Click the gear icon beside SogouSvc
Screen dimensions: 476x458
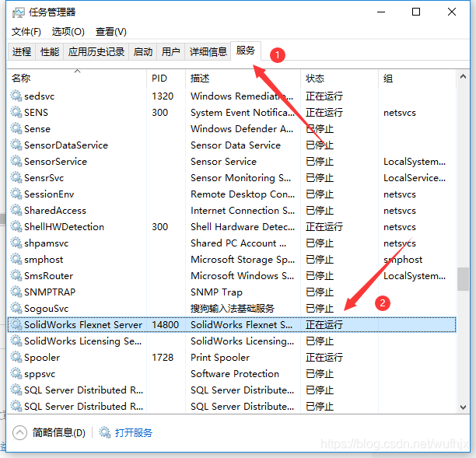(x=16, y=309)
